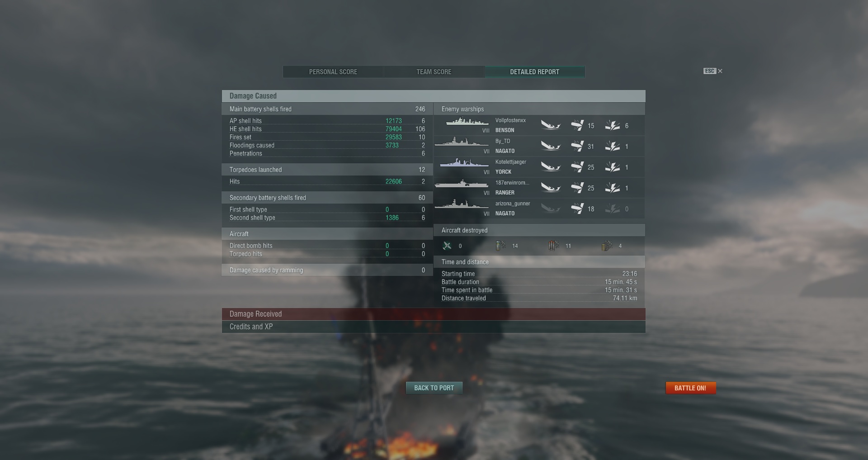Close the report using the ESC X

(713, 71)
